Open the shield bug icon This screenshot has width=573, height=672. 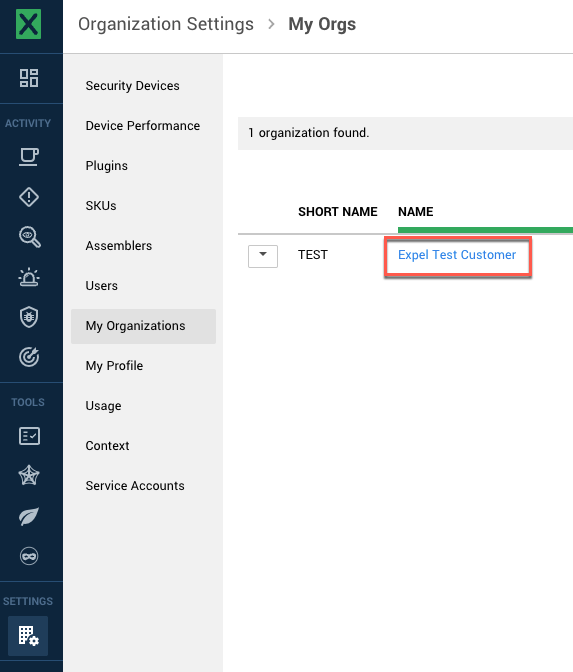pyautogui.click(x=29, y=317)
